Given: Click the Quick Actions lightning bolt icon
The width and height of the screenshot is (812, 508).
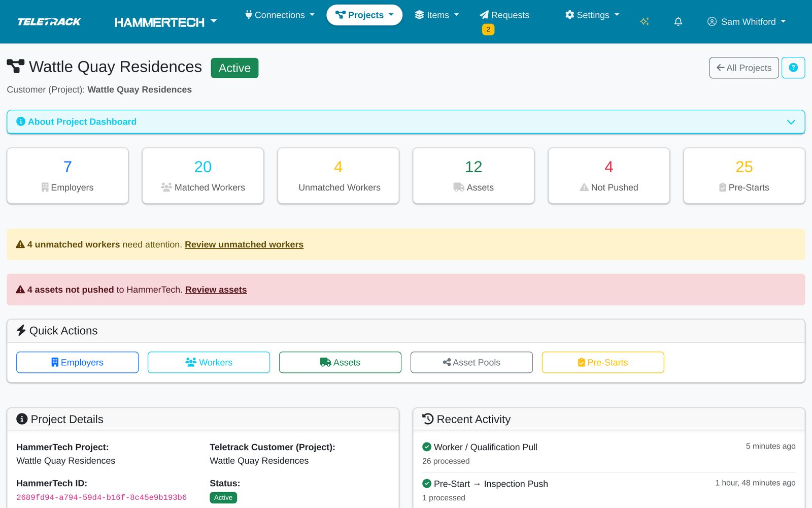Looking at the screenshot, I should pyautogui.click(x=21, y=330).
